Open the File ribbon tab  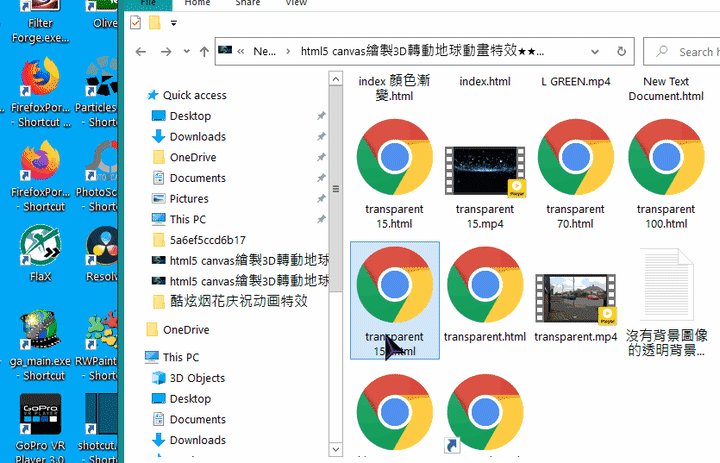coord(148,4)
